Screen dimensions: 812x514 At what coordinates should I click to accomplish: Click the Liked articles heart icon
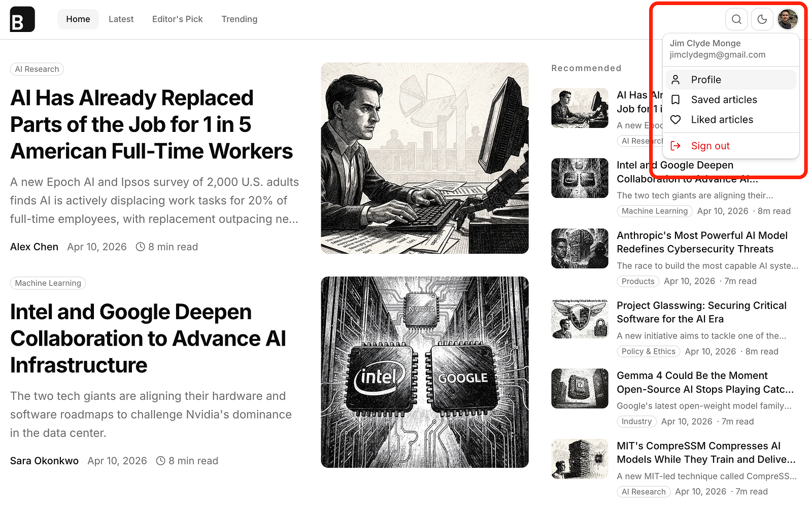675,120
